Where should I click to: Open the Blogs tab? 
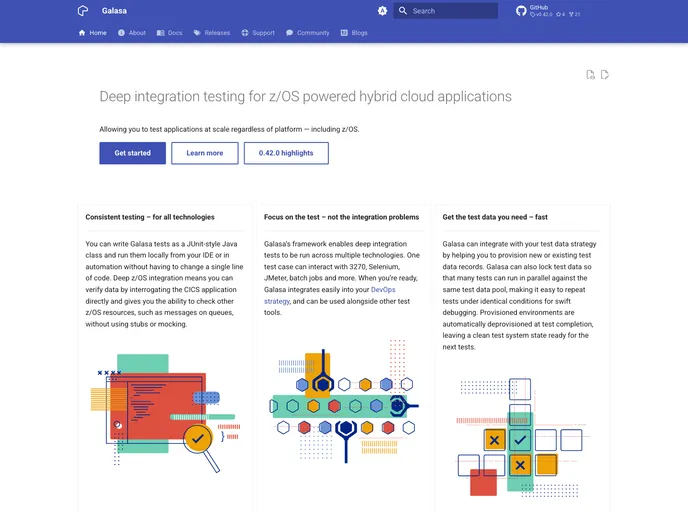coord(354,33)
